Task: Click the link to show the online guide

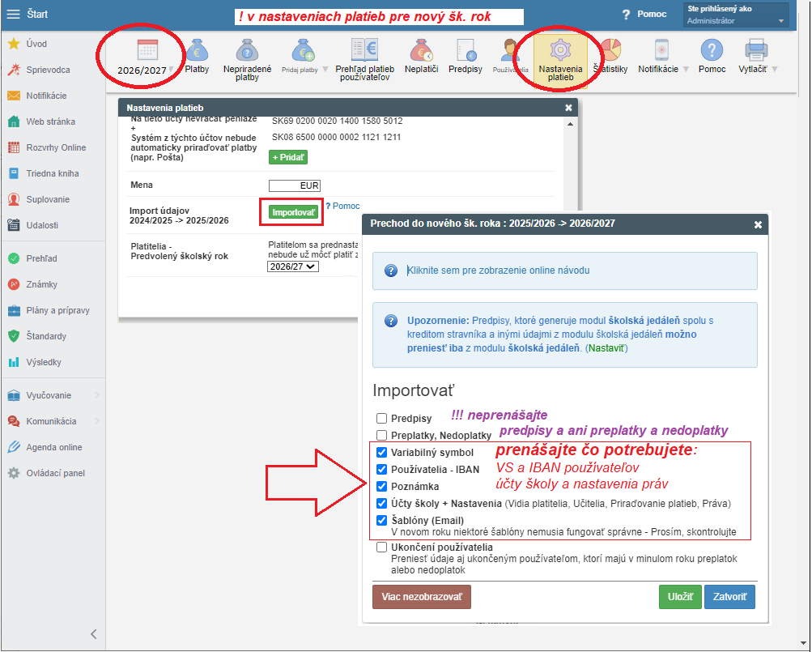Action: [x=498, y=271]
